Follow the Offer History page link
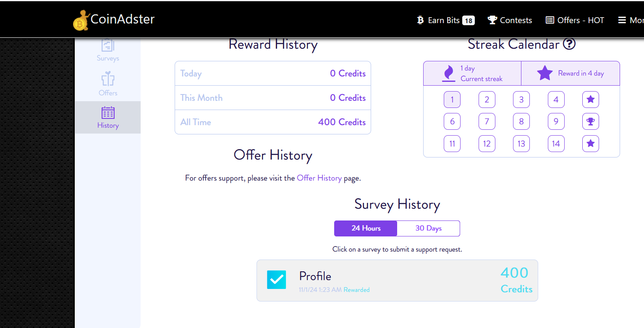The image size is (644, 328). [319, 178]
